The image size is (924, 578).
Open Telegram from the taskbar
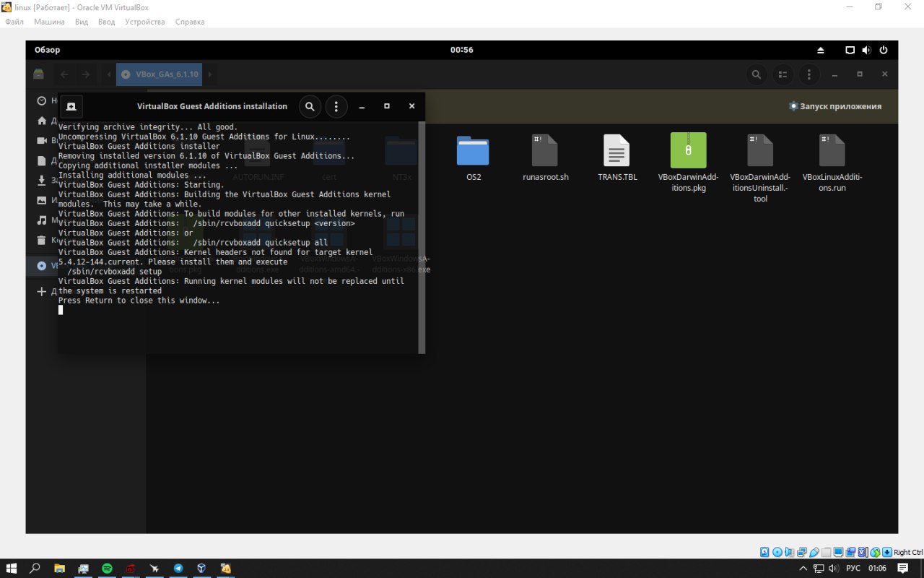tap(178, 569)
